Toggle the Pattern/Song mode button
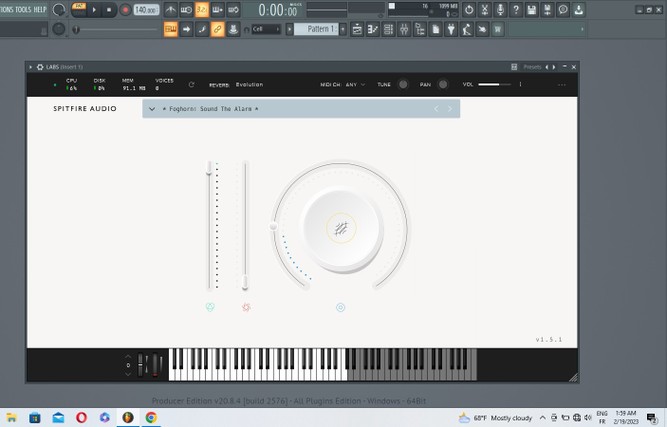 coord(78,10)
